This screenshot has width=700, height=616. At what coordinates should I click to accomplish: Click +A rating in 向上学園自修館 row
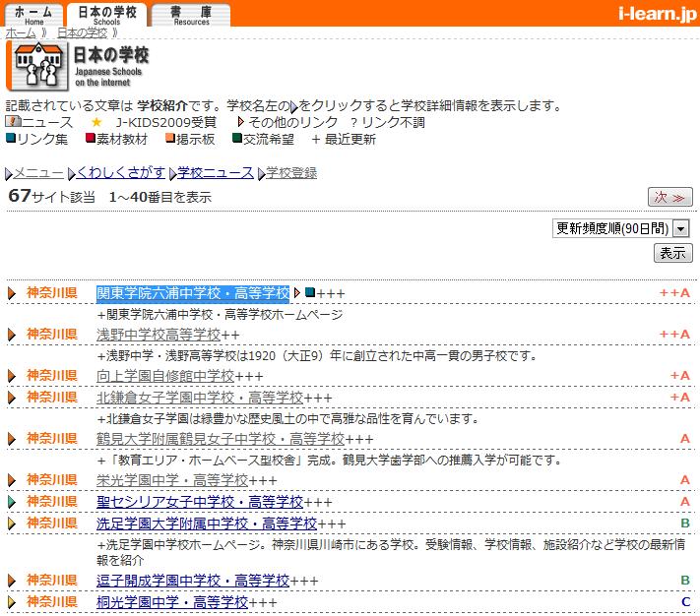click(680, 376)
